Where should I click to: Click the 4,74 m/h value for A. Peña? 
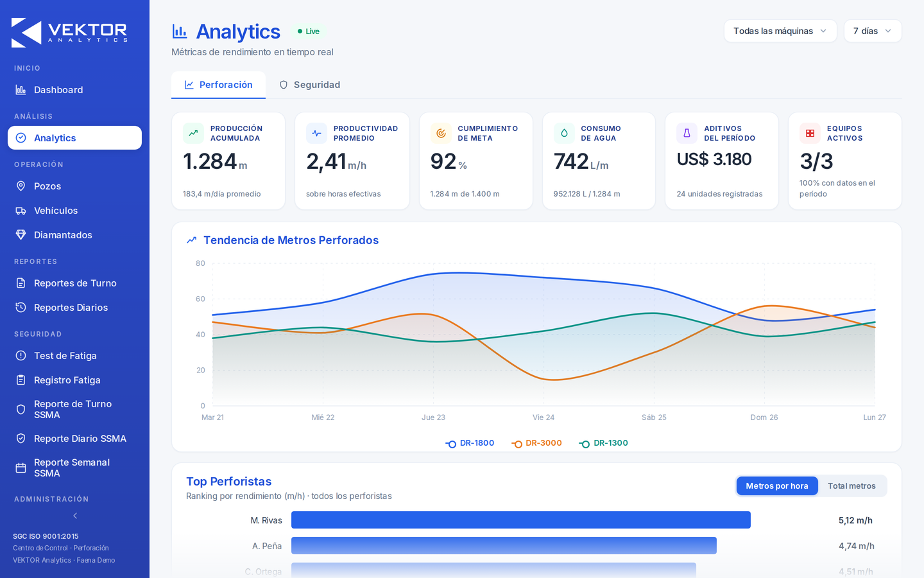click(x=856, y=546)
